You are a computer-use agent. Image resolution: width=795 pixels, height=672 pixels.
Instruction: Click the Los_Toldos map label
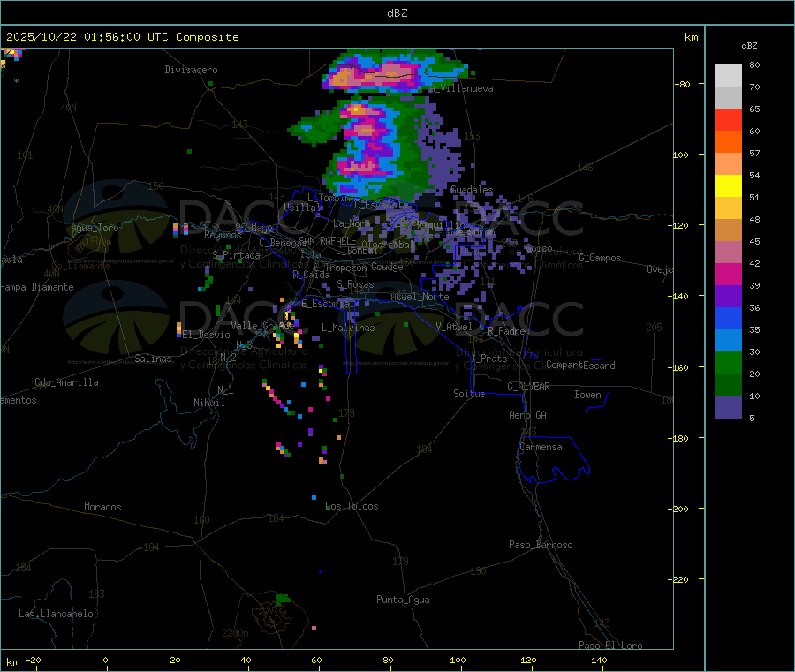(352, 506)
